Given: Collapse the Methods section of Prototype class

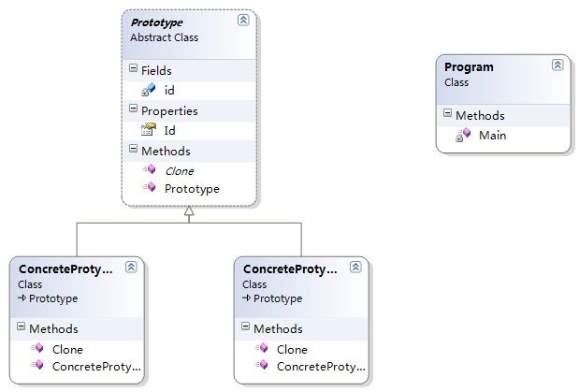Looking at the screenshot, I should click(x=133, y=149).
